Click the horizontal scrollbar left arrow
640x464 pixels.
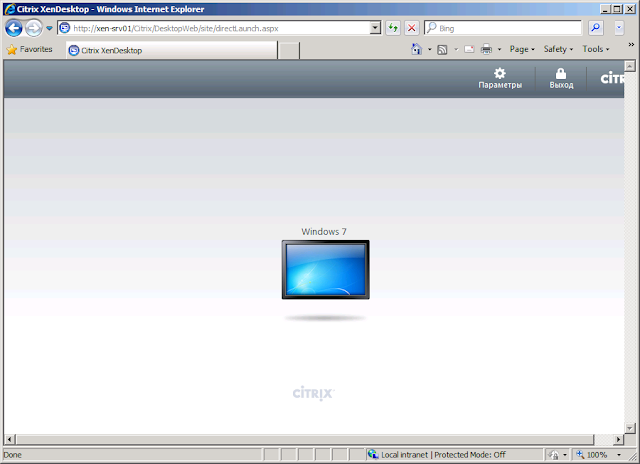tap(10, 440)
